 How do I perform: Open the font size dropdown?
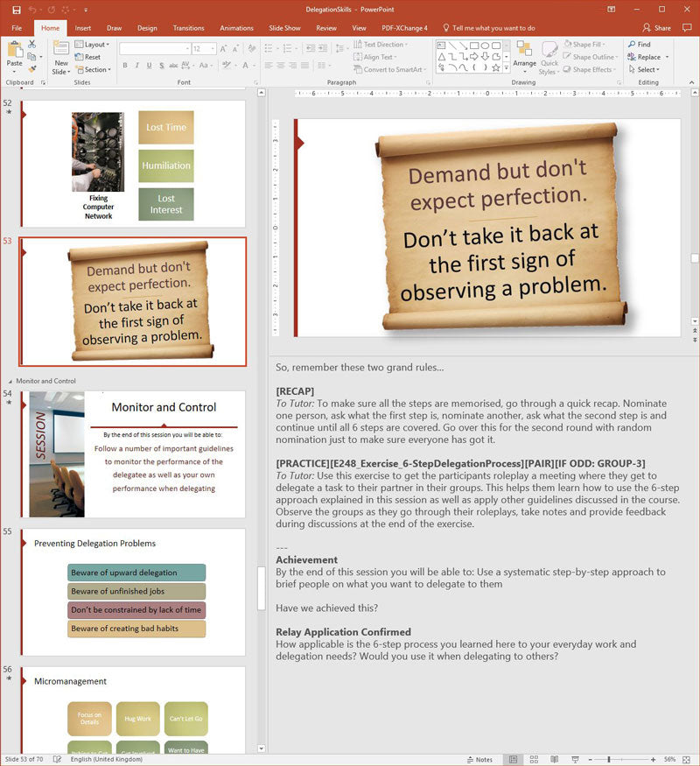(x=213, y=49)
